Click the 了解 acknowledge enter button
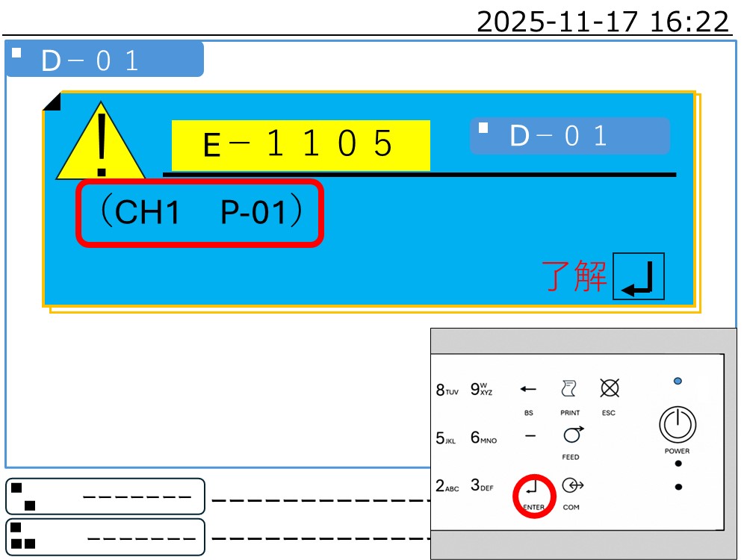 tap(638, 276)
